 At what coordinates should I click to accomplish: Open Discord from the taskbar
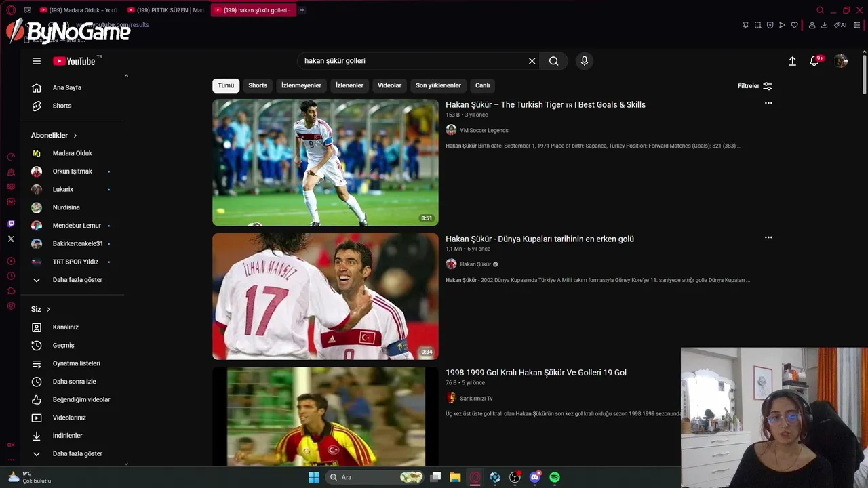coord(535,477)
